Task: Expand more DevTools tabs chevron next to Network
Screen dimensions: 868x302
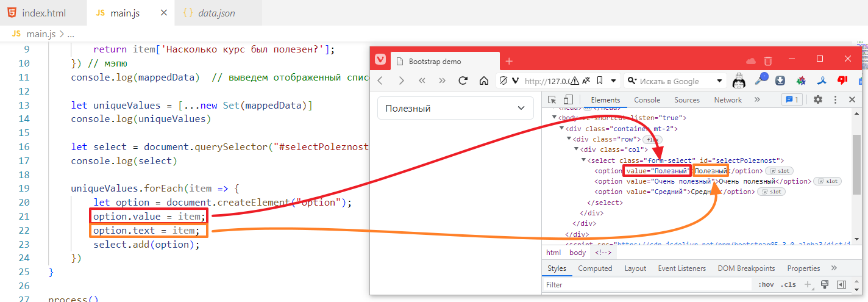Action: pyautogui.click(x=757, y=100)
